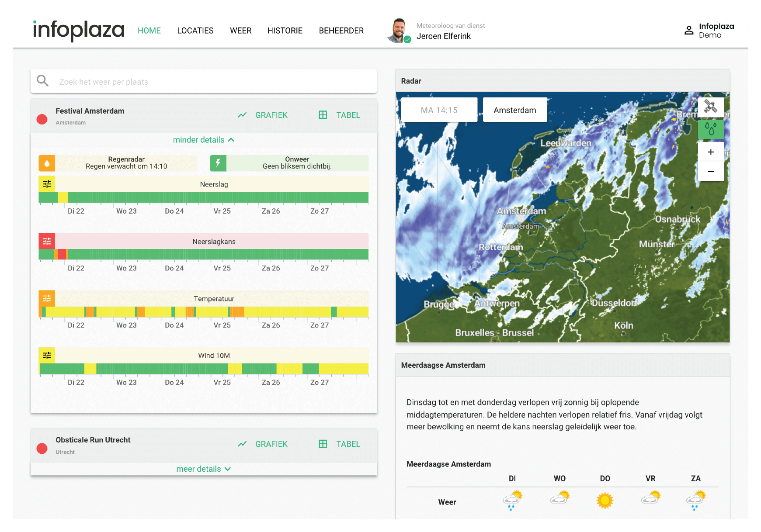Toggle satellite layer on radar map

(x=711, y=107)
